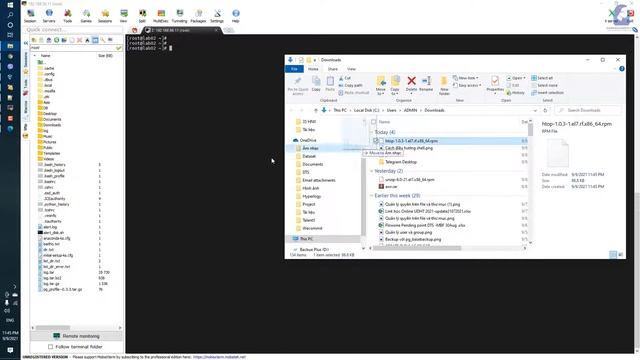Switch to the Share ribbon tab

click(333, 69)
